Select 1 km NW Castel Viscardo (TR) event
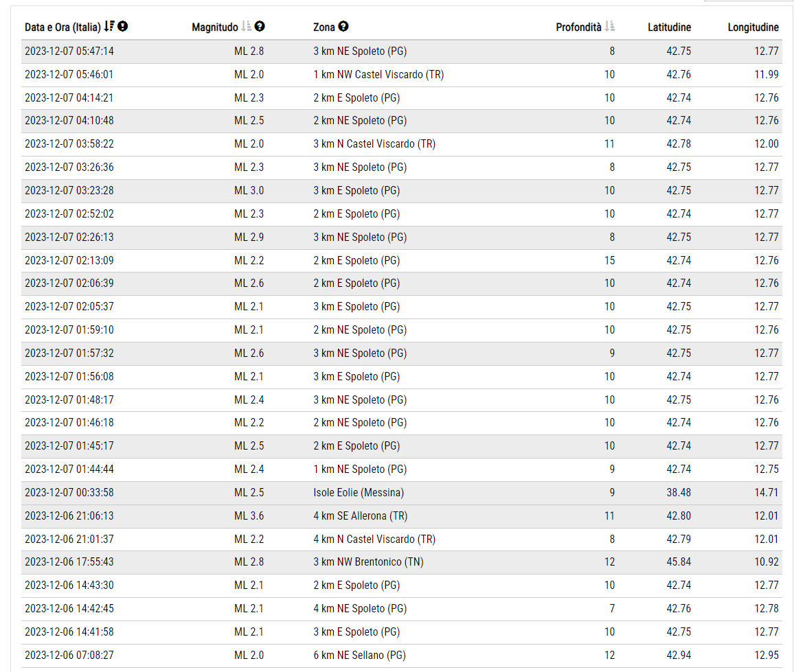 point(378,75)
